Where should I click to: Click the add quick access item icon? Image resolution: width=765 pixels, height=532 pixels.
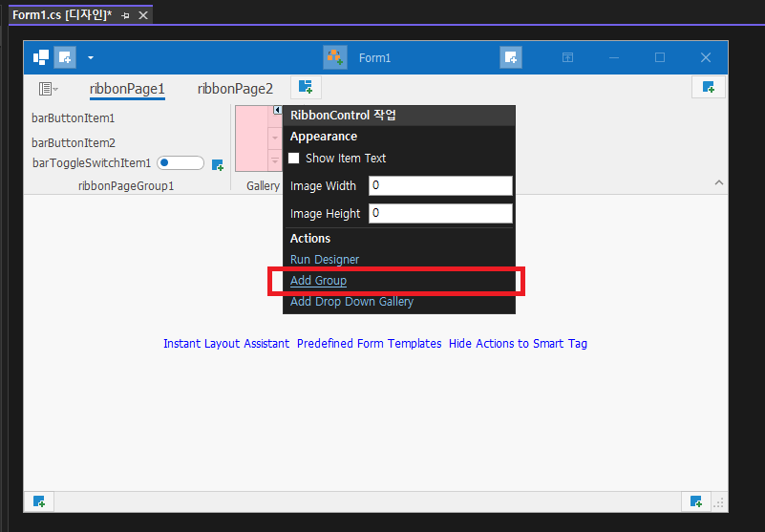[65, 57]
